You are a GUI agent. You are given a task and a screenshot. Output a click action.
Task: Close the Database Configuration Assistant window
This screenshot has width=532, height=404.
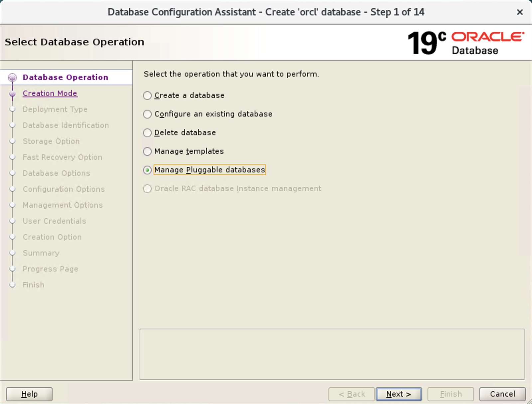(x=520, y=12)
